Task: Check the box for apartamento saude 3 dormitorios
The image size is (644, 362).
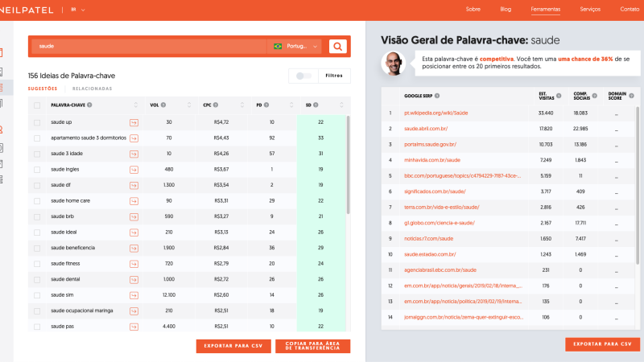Action: (37, 138)
